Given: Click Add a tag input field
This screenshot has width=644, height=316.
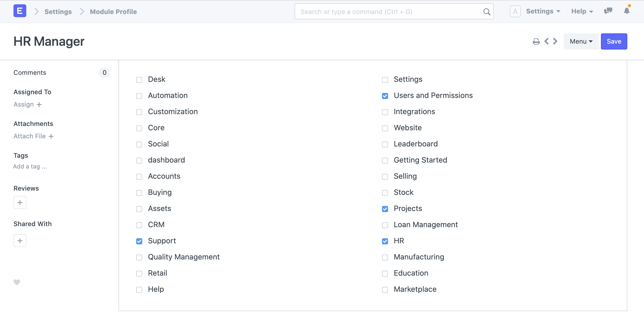Looking at the screenshot, I should (x=30, y=166).
